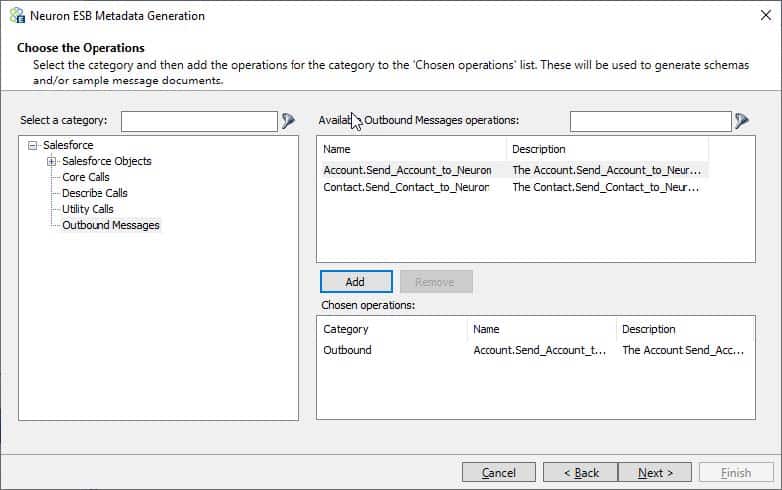Go back to previous wizard step
This screenshot has width=782, height=490.
pyautogui.click(x=581, y=473)
